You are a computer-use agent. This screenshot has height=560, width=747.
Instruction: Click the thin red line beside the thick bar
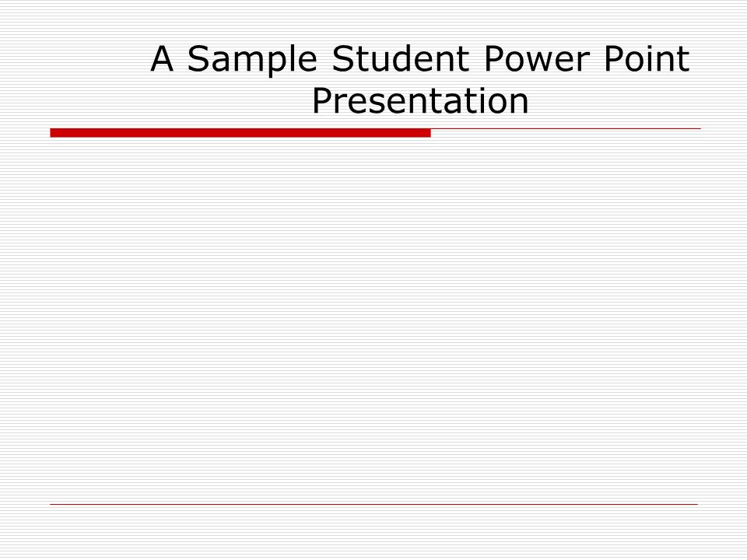(566, 128)
